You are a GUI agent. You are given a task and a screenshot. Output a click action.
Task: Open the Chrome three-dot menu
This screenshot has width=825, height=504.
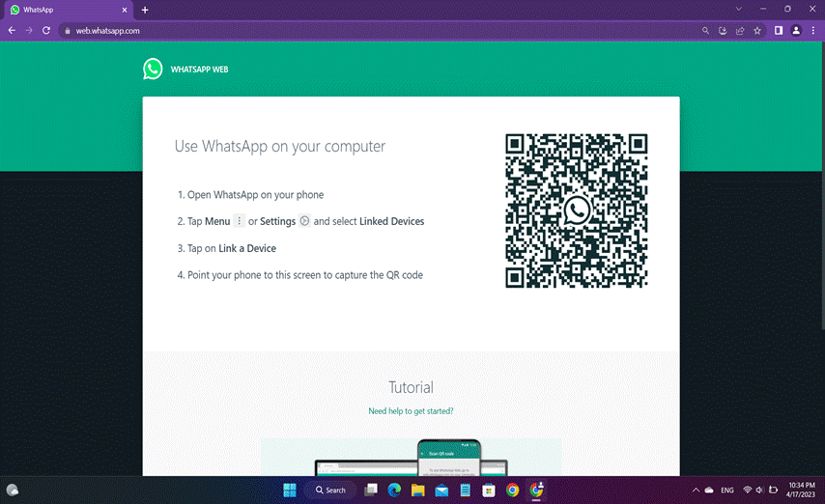(813, 31)
